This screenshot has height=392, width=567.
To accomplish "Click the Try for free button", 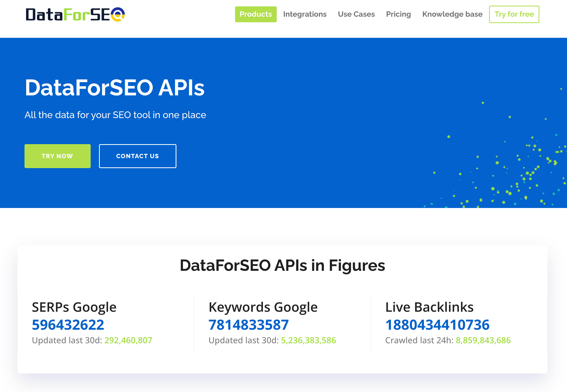I will (514, 14).
